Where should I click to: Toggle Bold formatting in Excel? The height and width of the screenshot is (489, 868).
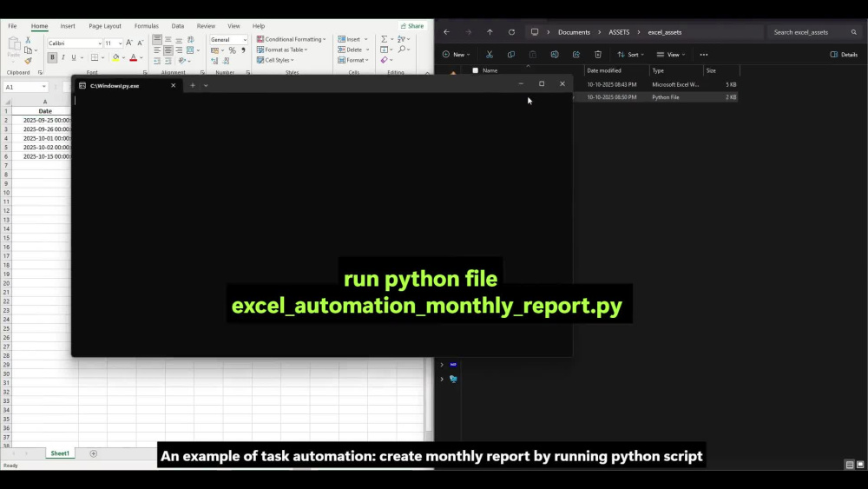(53, 57)
